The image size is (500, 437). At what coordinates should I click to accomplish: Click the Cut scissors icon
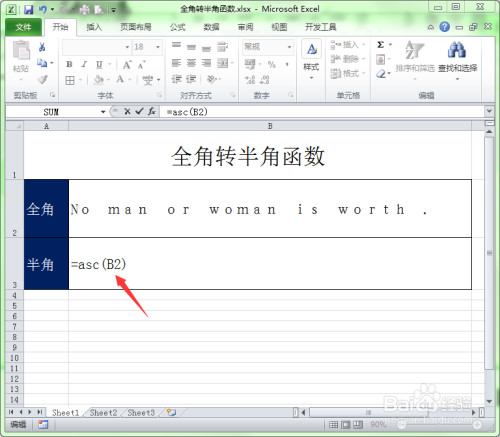pyautogui.click(x=42, y=47)
